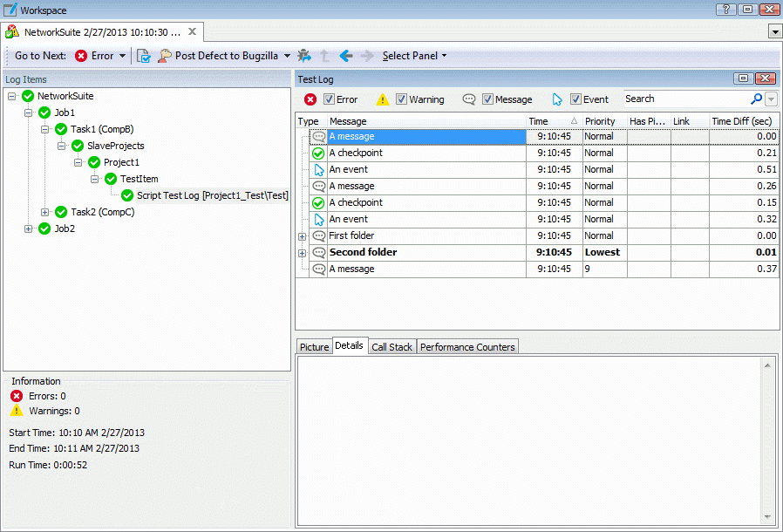
Task: Click the Lowest priority cell
Action: [605, 252]
